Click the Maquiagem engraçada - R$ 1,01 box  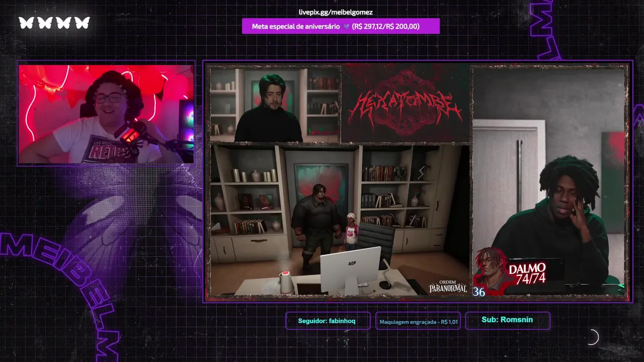pos(419,321)
